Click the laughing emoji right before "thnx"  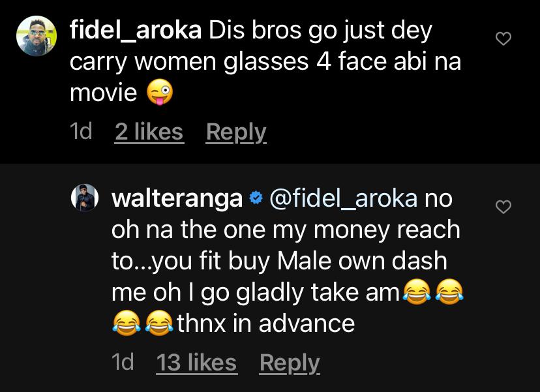coord(160,324)
